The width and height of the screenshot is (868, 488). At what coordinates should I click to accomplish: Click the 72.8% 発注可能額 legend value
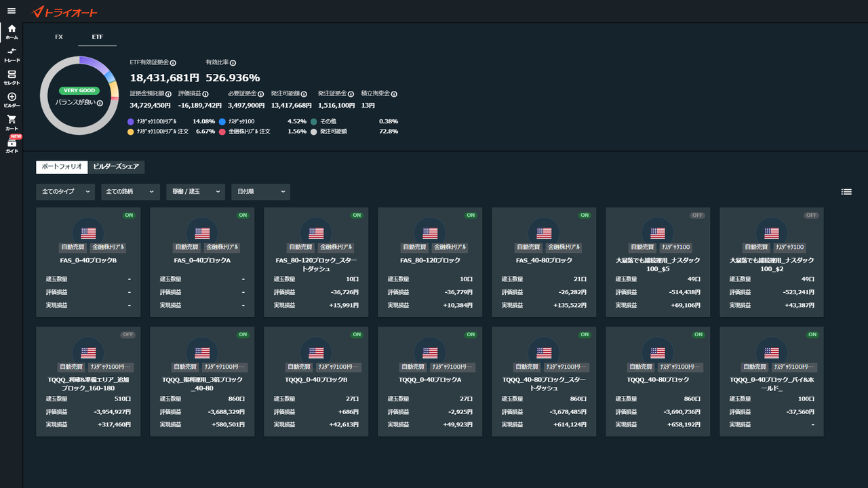[389, 131]
